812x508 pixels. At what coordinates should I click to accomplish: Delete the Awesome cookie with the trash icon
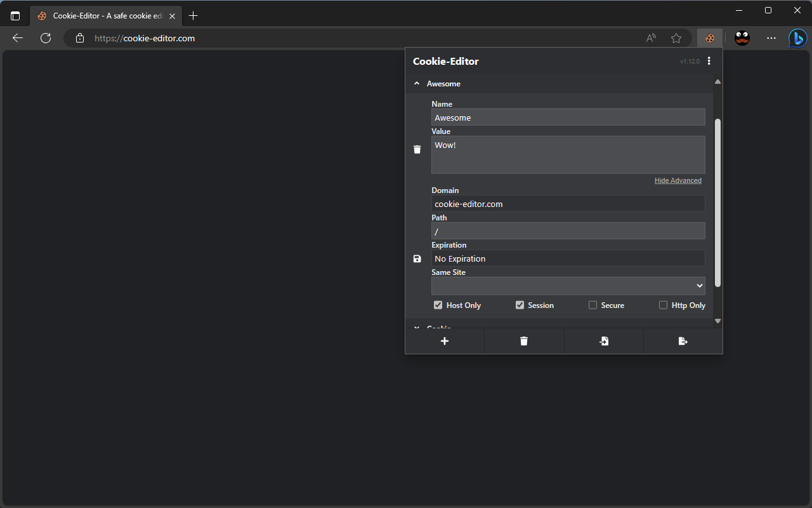tap(417, 149)
